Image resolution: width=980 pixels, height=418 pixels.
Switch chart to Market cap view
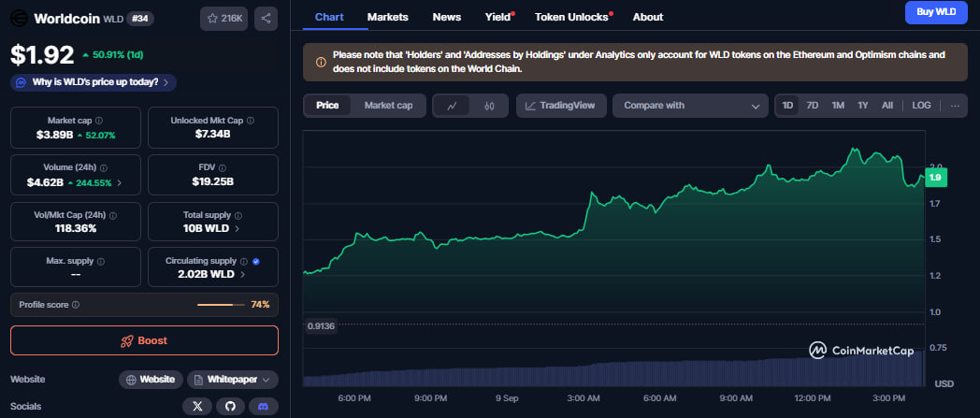coord(388,106)
